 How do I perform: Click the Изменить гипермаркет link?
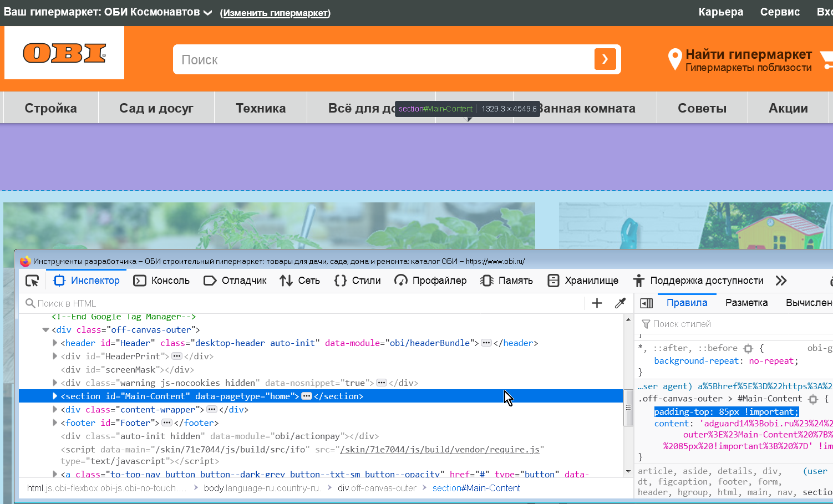[276, 13]
